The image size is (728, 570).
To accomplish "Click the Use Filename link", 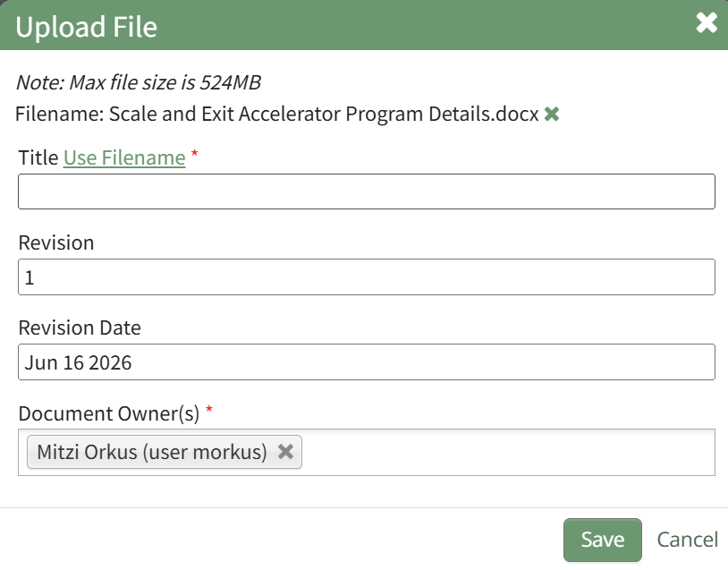I will [124, 157].
